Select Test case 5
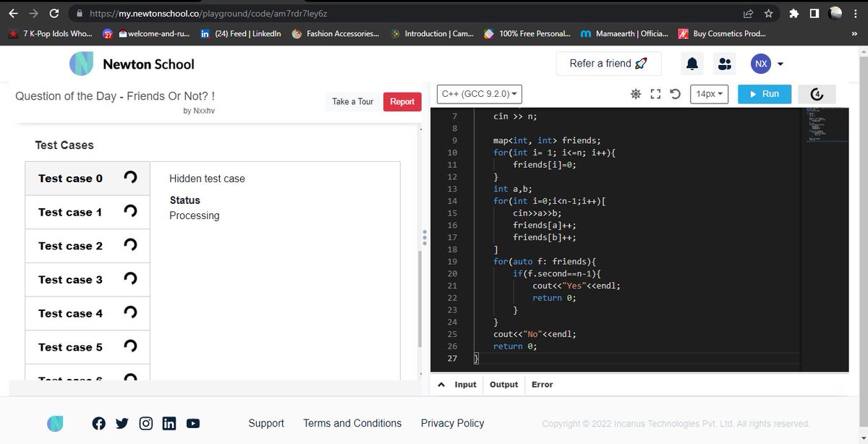 click(88, 346)
